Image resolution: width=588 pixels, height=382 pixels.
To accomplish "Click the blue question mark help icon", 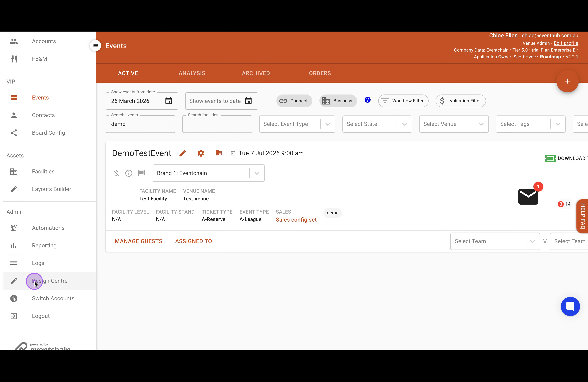I will click(x=367, y=100).
